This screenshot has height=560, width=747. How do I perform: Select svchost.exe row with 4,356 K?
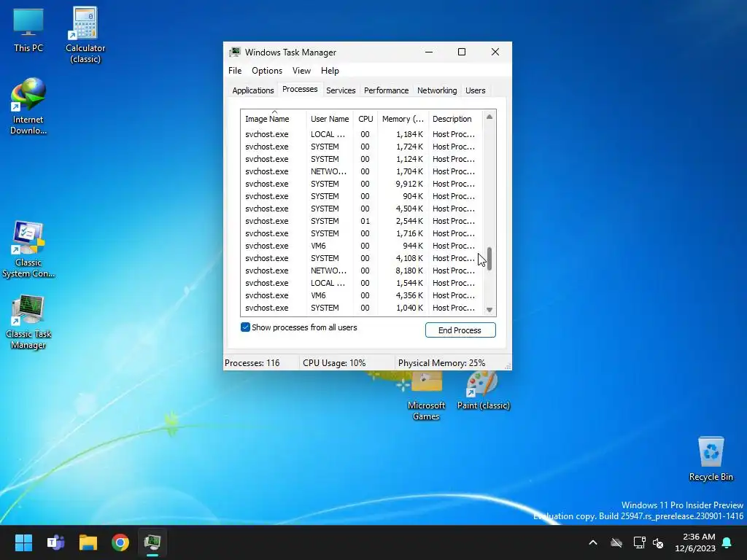[360, 295]
